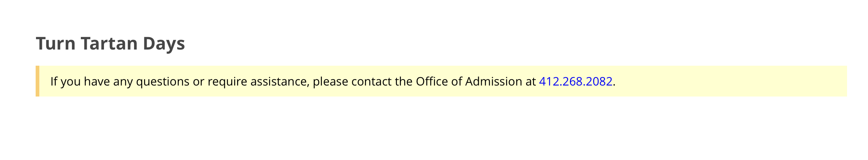Select the word Tartan in the heading
This screenshot has height=160, width=868.
(109, 43)
